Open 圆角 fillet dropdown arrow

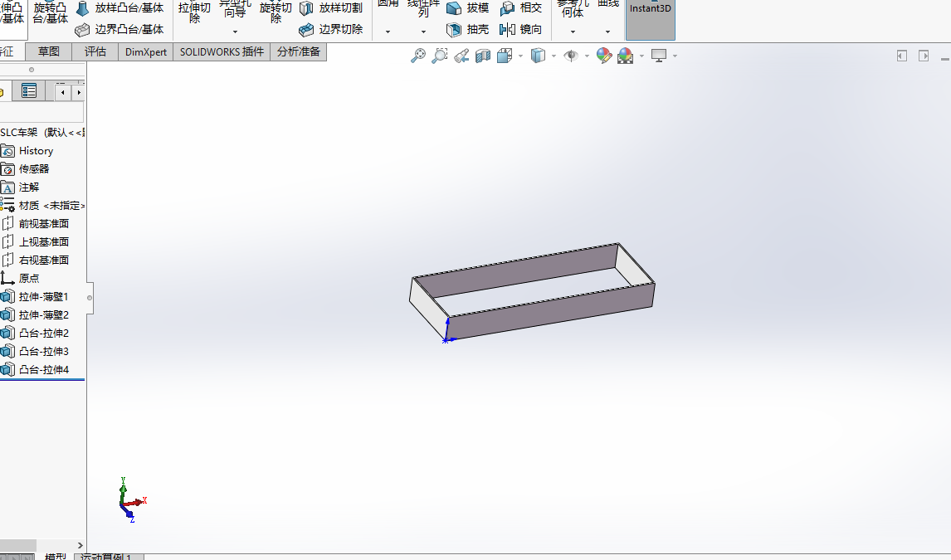point(388,32)
